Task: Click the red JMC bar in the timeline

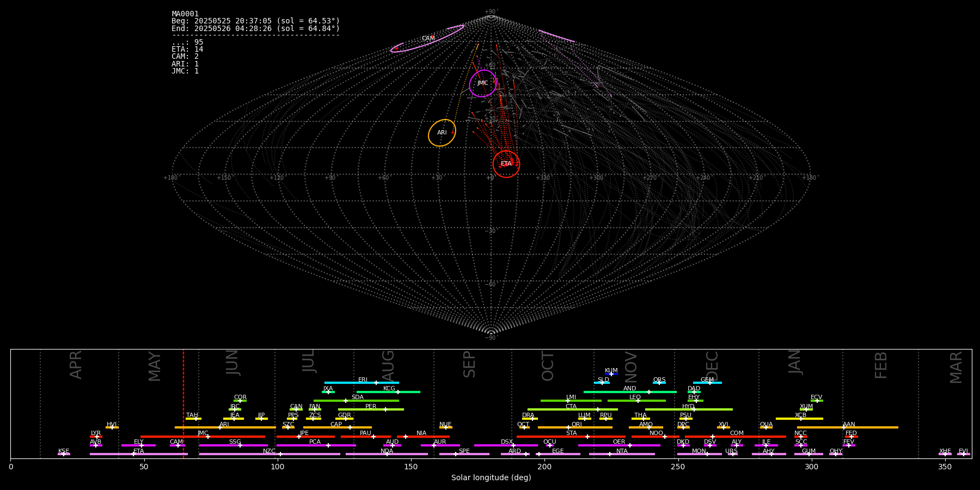Action: [203, 436]
